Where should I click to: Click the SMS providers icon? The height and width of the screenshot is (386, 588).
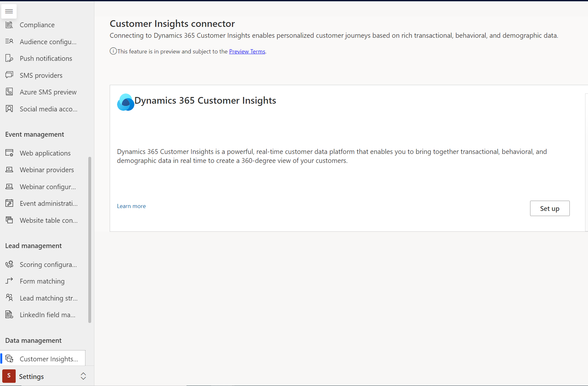(9, 75)
